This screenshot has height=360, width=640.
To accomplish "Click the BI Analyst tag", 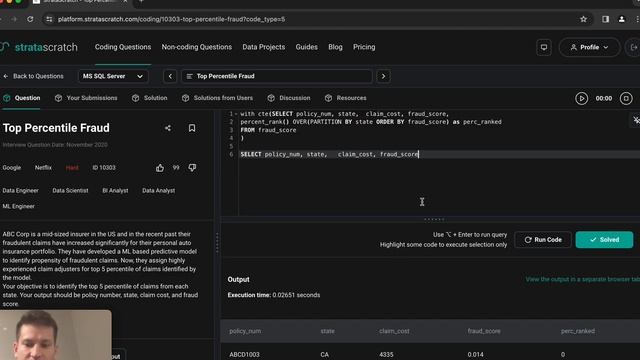I will tap(115, 191).
